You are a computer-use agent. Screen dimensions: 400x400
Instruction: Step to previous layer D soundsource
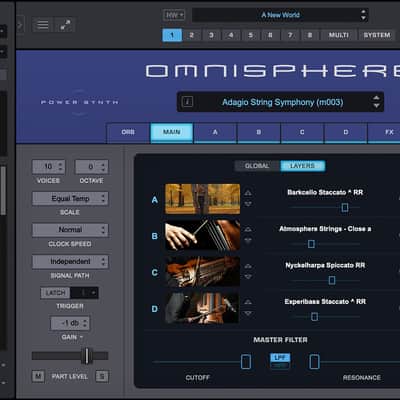click(x=248, y=302)
